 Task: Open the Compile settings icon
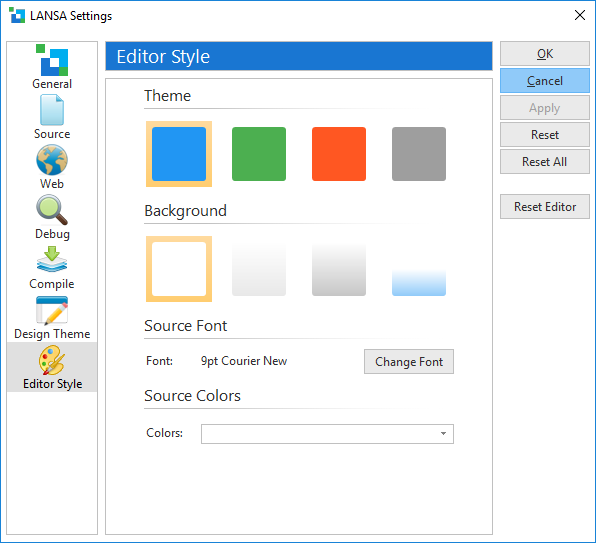click(x=52, y=259)
